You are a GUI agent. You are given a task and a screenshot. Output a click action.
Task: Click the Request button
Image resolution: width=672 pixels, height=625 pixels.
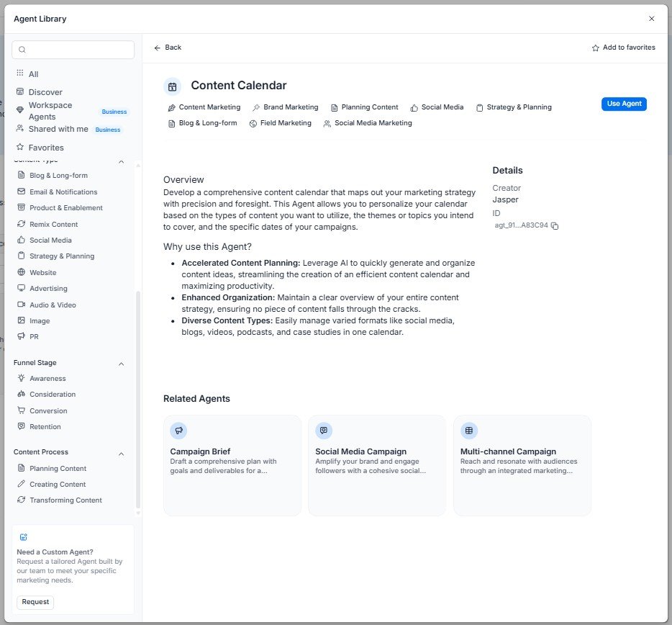click(x=35, y=602)
